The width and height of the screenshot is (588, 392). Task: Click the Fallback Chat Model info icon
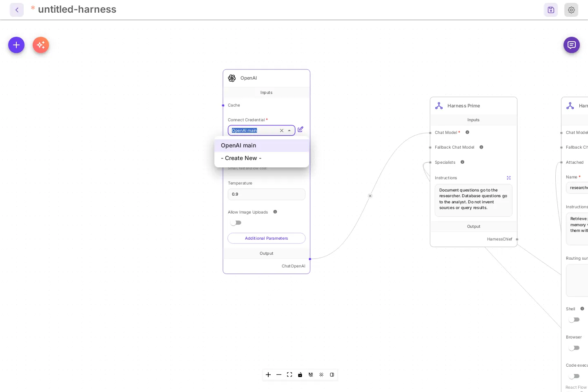coord(481,147)
